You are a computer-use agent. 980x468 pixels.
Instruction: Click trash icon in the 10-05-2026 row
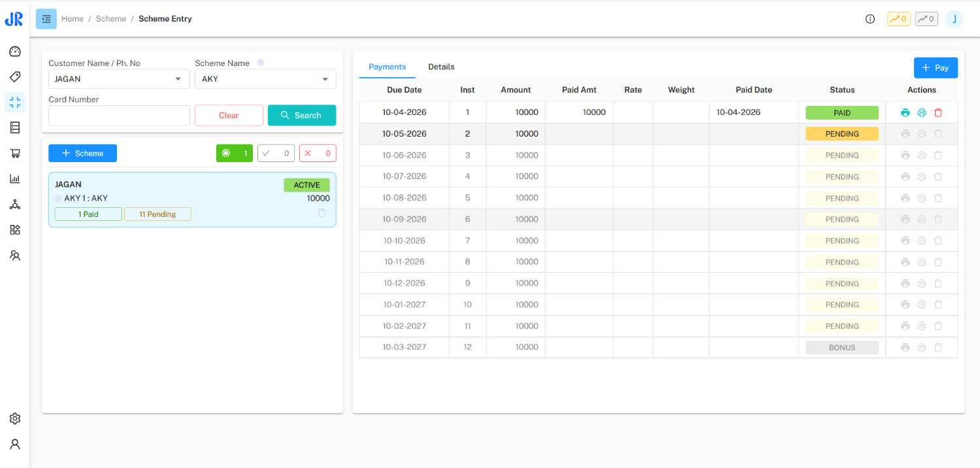pyautogui.click(x=938, y=134)
